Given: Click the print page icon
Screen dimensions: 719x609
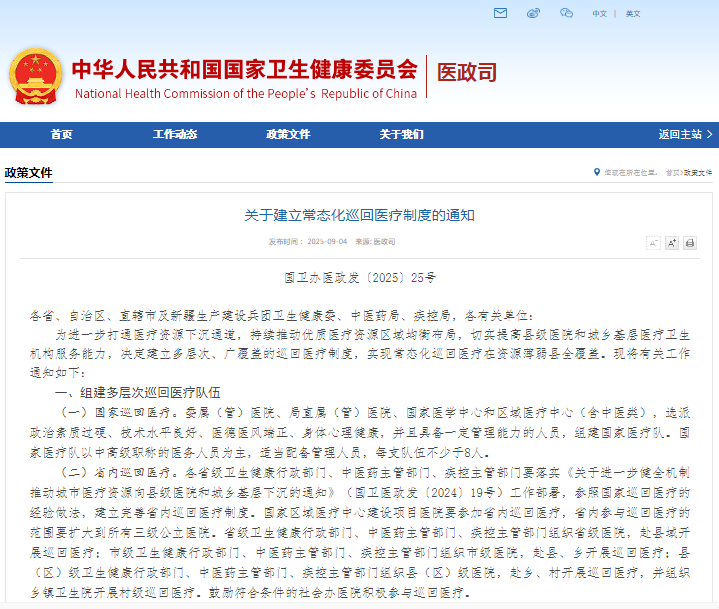Looking at the screenshot, I should pyautogui.click(x=690, y=242).
